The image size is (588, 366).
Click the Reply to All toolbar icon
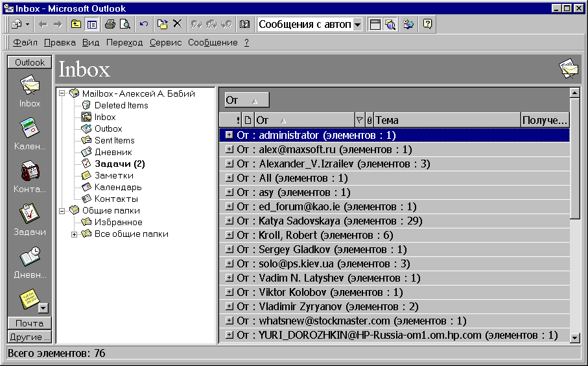[211, 25]
